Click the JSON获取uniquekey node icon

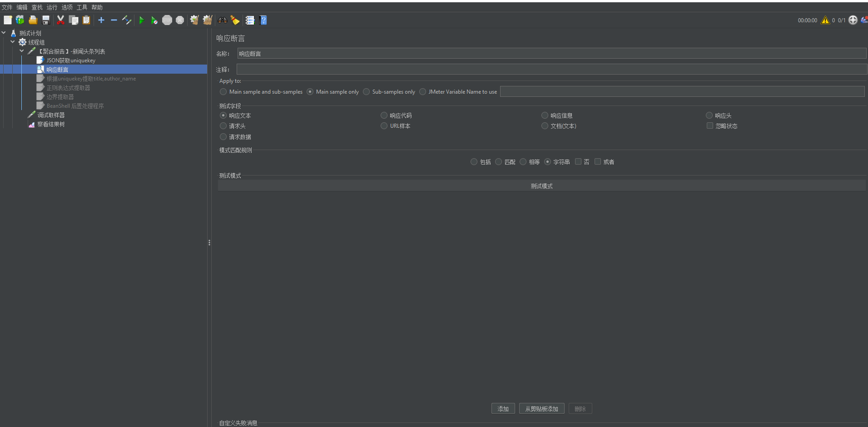[x=40, y=60]
